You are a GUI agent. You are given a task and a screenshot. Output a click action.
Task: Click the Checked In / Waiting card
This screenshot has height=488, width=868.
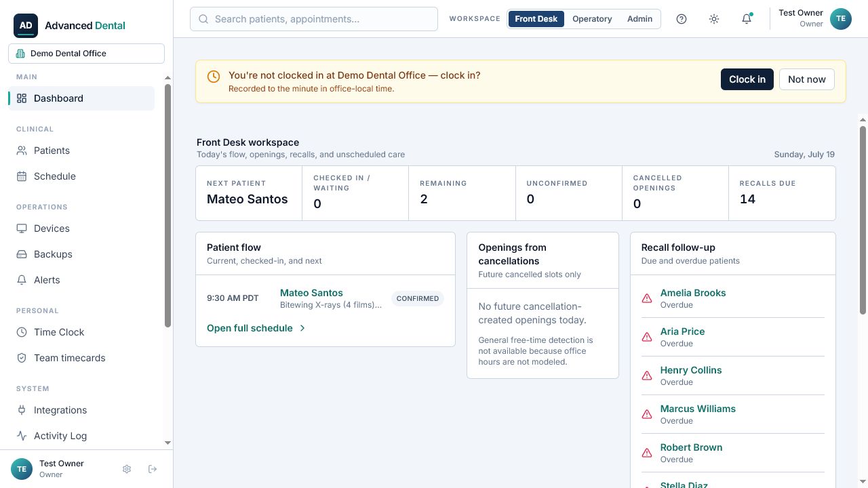355,193
